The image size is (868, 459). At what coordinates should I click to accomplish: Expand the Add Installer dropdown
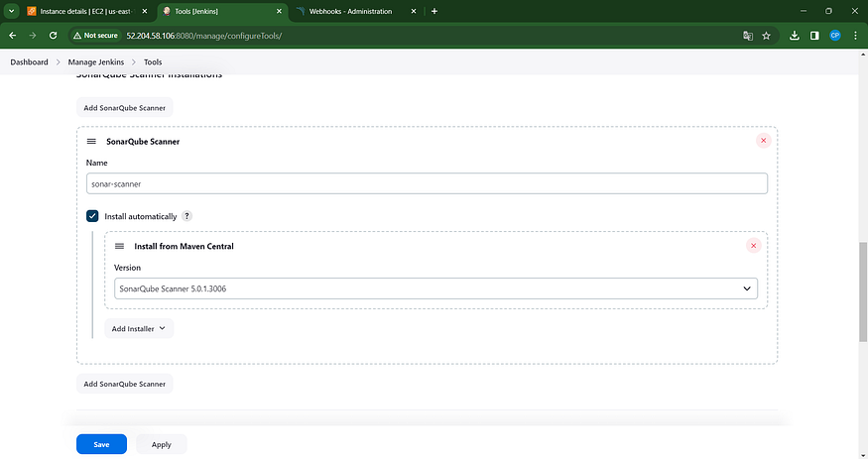(x=139, y=328)
